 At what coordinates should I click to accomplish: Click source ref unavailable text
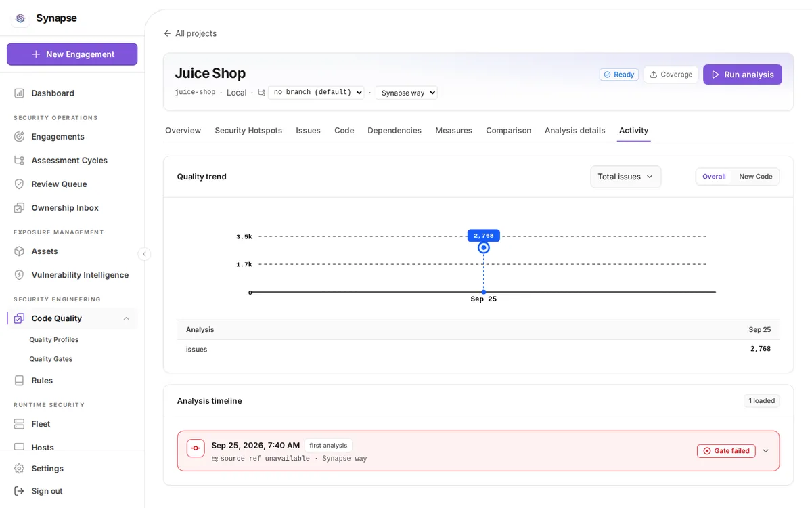point(265,459)
